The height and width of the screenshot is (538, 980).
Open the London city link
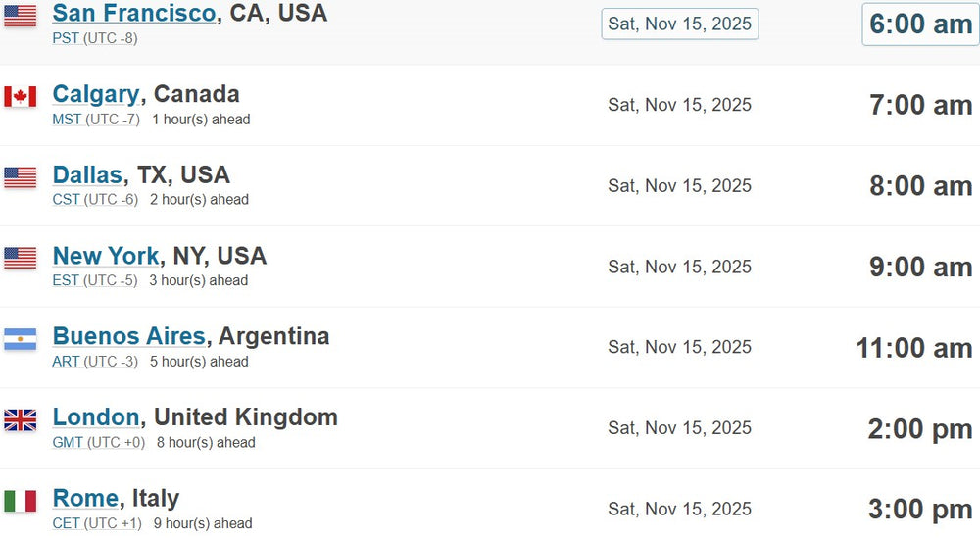96,416
